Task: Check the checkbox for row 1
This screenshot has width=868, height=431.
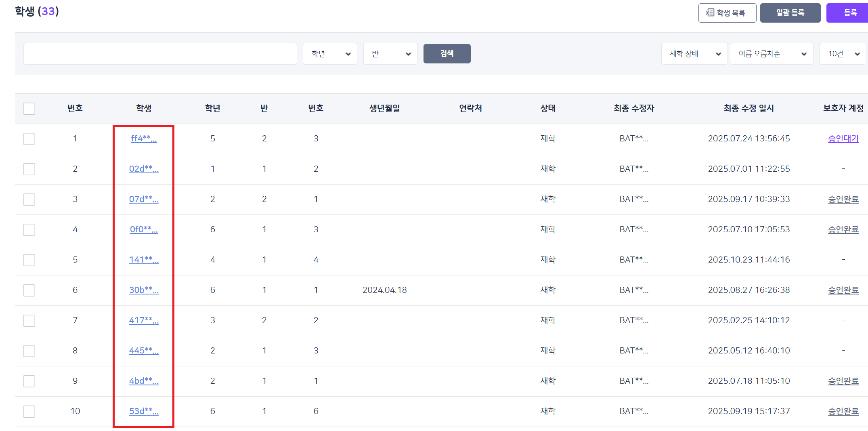Action: 29,139
